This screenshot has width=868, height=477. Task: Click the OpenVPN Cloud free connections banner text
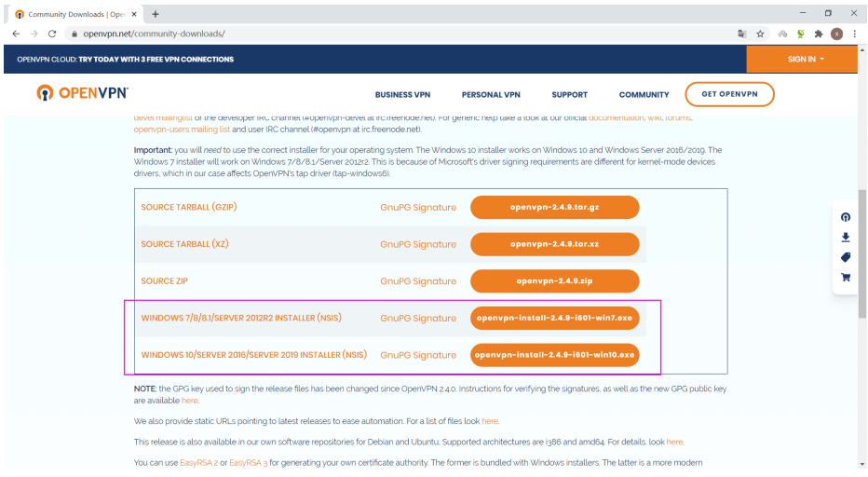(125, 60)
